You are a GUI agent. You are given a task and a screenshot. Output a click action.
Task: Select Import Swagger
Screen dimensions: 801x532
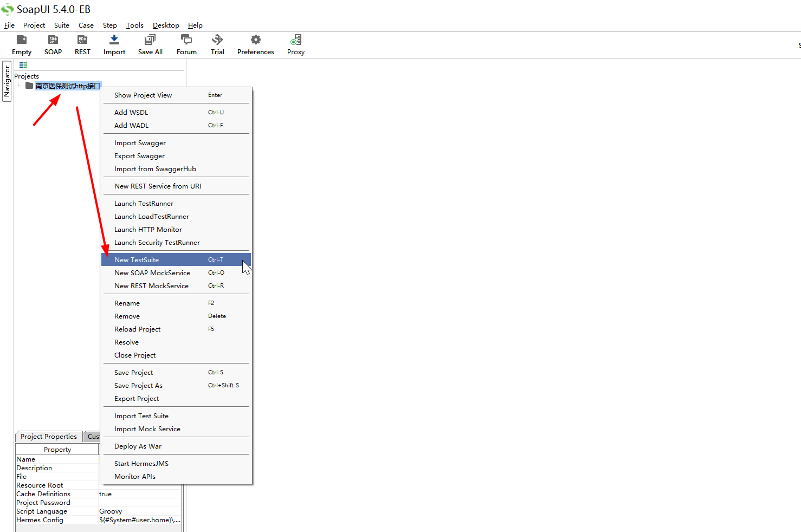click(x=176, y=142)
